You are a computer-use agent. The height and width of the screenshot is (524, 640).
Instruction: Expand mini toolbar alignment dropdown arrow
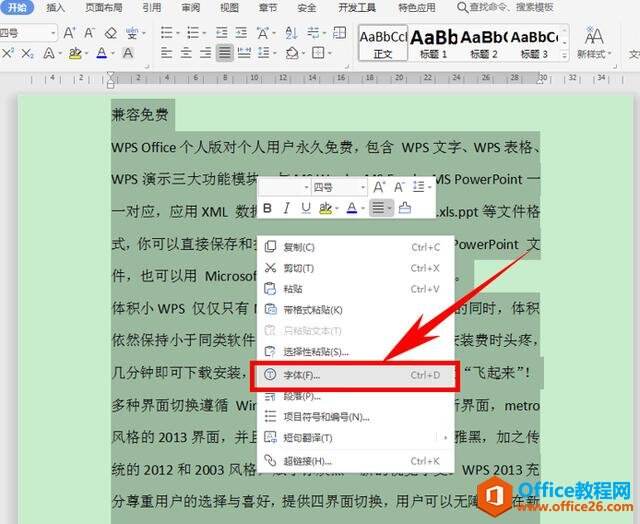click(x=390, y=209)
